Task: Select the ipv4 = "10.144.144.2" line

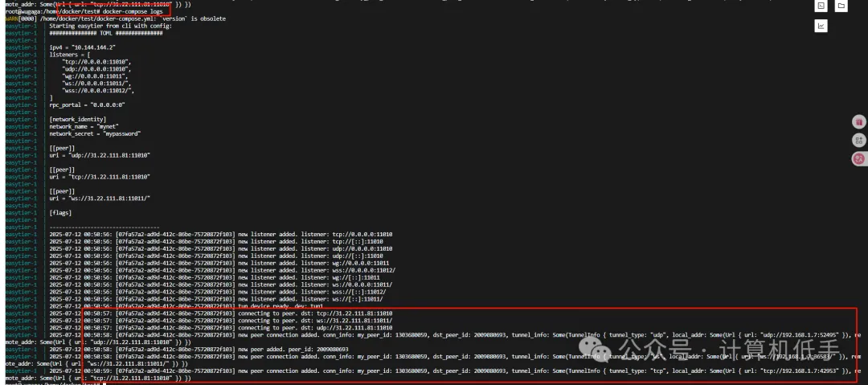Action: (x=82, y=47)
